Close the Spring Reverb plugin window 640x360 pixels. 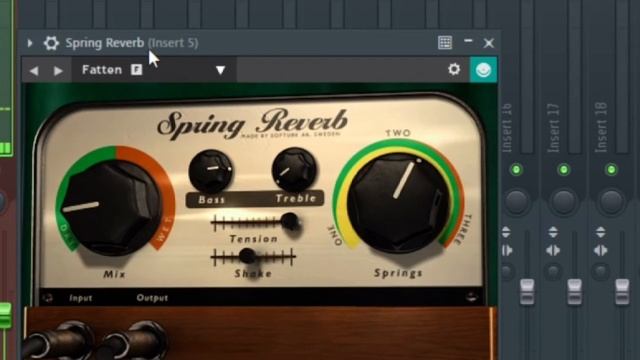pos(489,43)
